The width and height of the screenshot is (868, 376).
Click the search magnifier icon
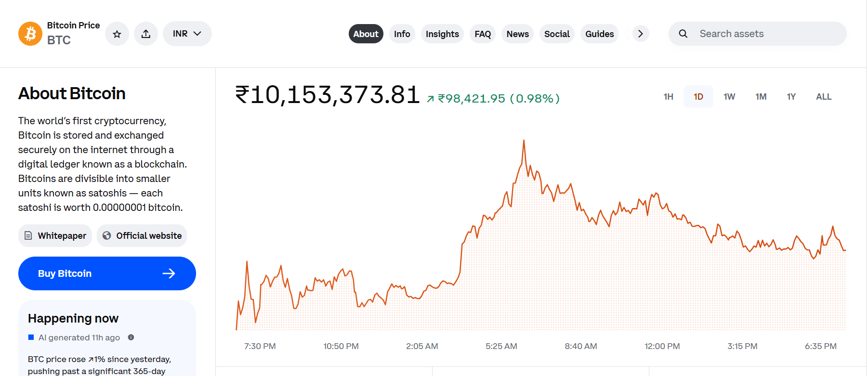click(x=683, y=34)
